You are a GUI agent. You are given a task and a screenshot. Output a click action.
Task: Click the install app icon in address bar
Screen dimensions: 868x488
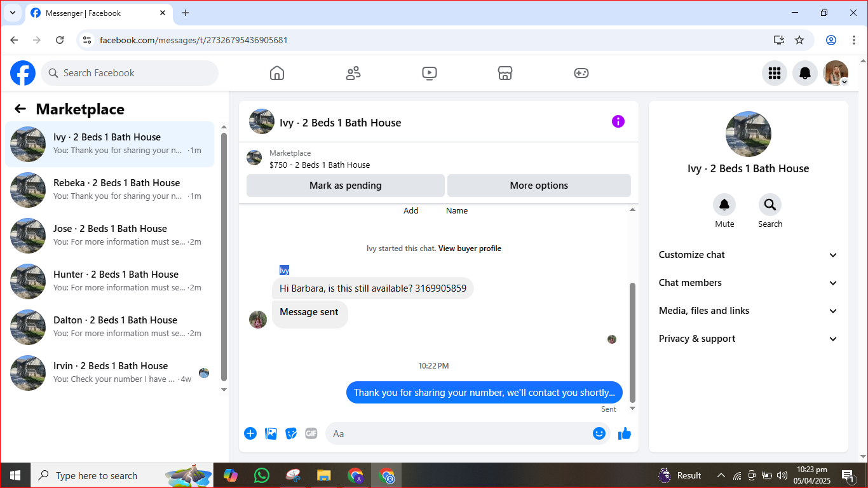pos(779,40)
